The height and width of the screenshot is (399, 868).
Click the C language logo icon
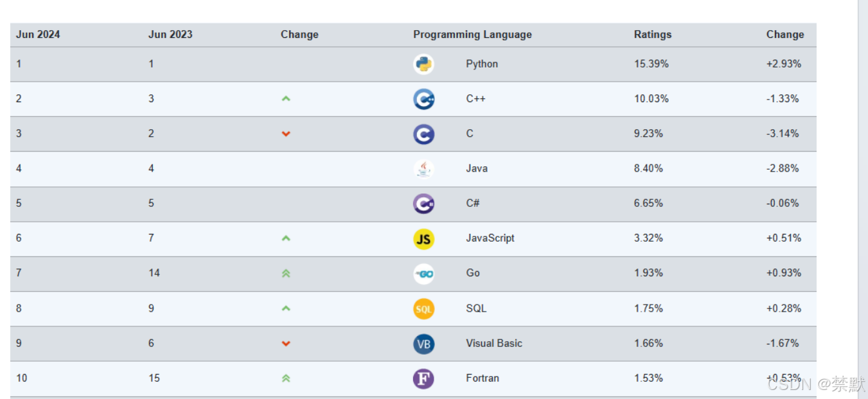[x=423, y=134]
